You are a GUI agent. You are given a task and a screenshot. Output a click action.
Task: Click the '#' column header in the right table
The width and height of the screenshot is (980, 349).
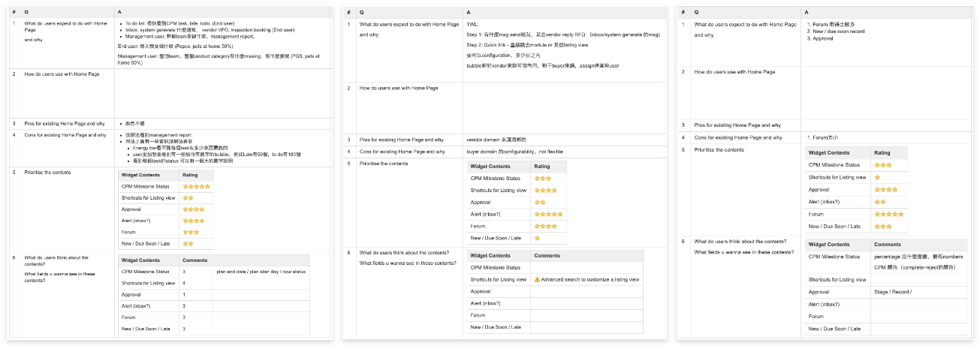point(685,13)
